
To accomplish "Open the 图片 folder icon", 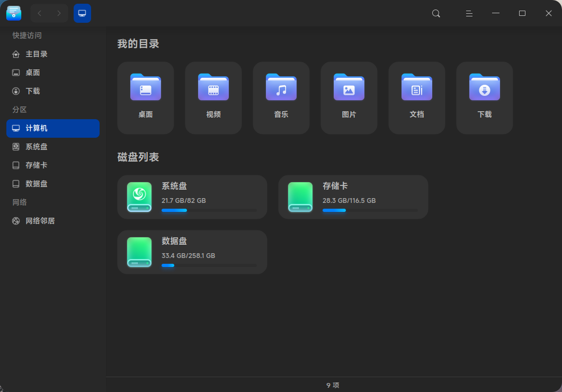I will click(349, 87).
